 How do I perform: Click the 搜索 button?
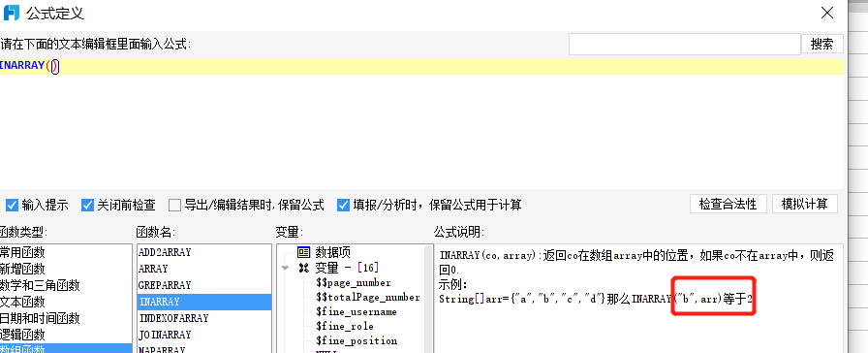click(x=822, y=44)
